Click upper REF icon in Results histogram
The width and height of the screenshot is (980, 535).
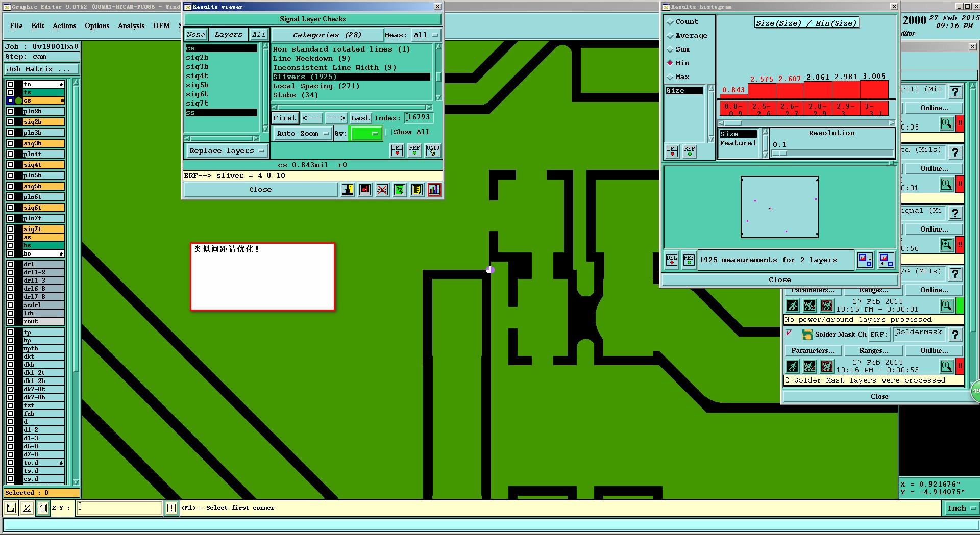tap(690, 151)
